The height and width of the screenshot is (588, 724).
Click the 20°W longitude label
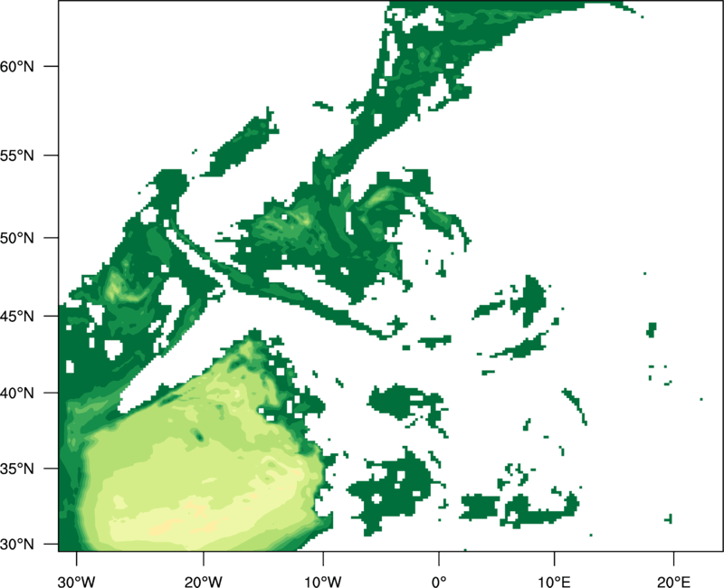(204, 582)
